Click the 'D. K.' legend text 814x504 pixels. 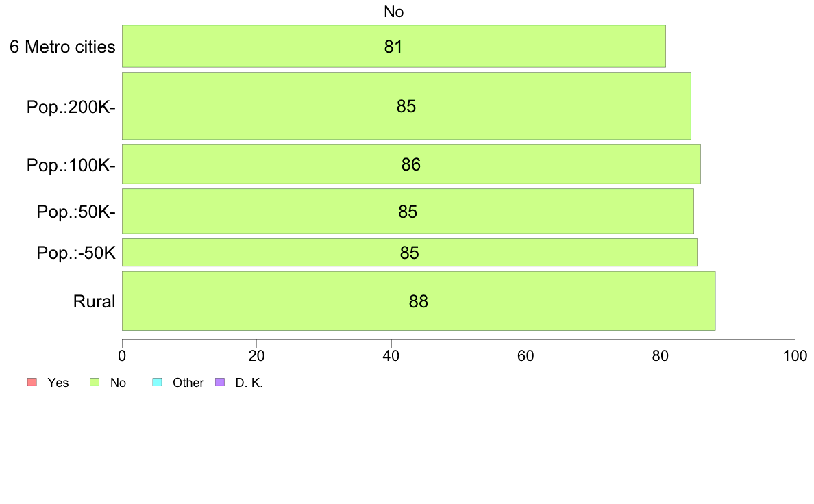tap(249, 383)
